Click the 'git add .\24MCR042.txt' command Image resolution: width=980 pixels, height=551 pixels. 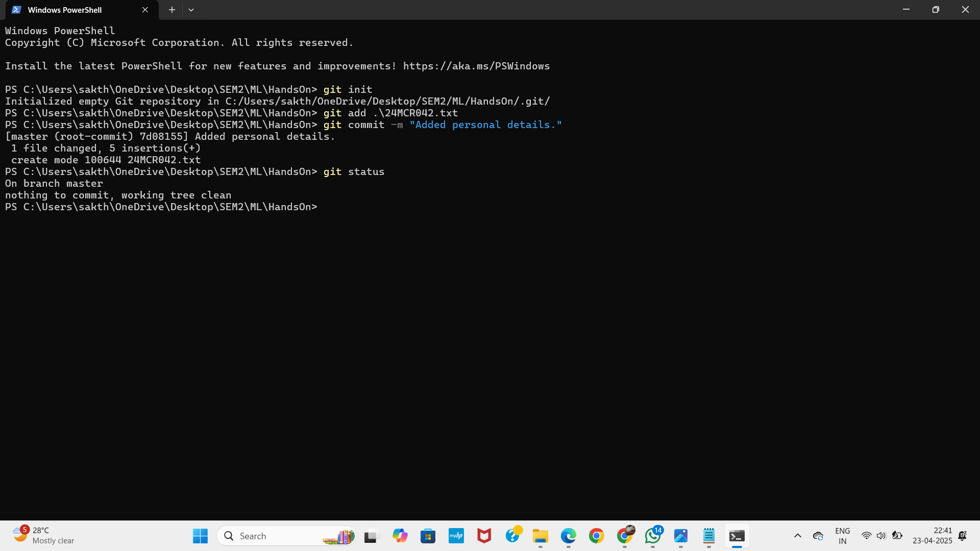[390, 113]
